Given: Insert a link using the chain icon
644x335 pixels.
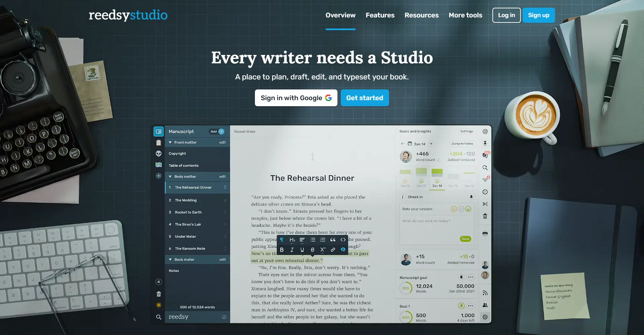Looking at the screenshot, I should [333, 250].
